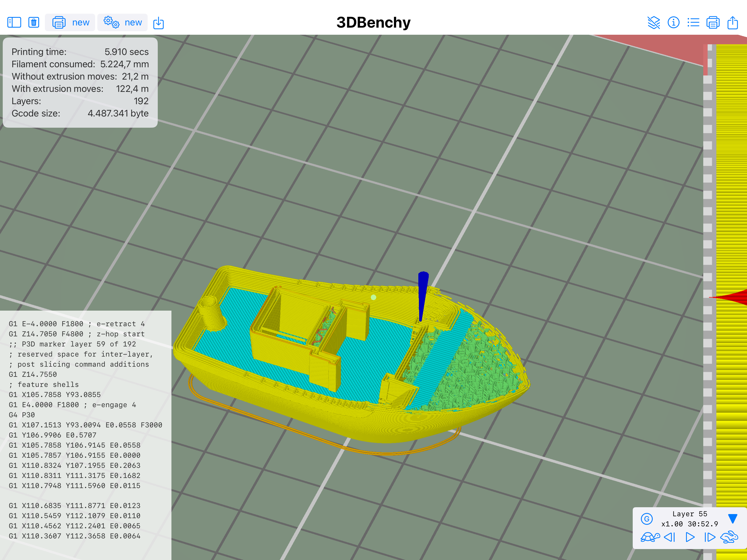This screenshot has width=747, height=560.
Task: Select line 'G1 E-4.0000 F1800 ; e-retract 4'
Action: click(x=77, y=323)
